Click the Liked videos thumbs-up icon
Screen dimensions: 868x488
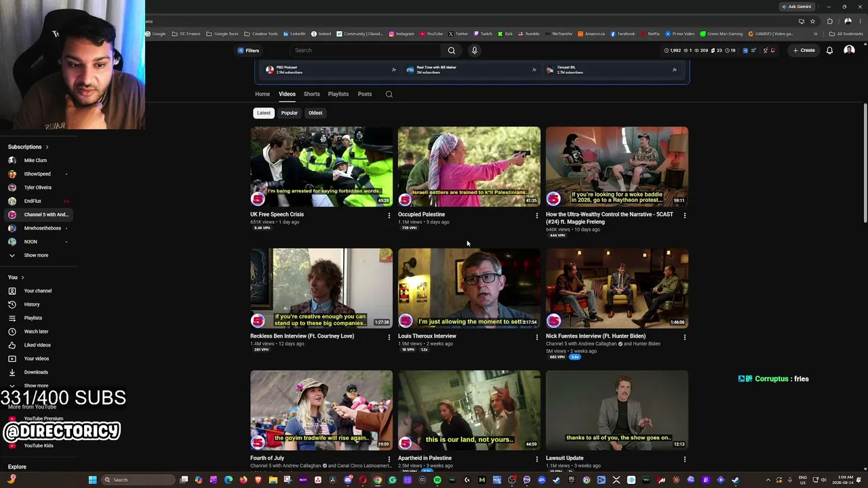coord(12,345)
